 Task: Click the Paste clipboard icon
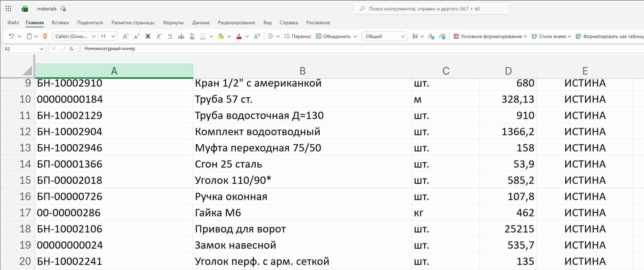(29, 36)
